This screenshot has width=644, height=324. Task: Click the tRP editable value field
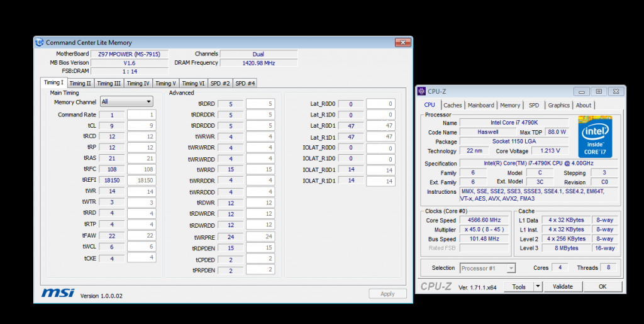(x=142, y=147)
